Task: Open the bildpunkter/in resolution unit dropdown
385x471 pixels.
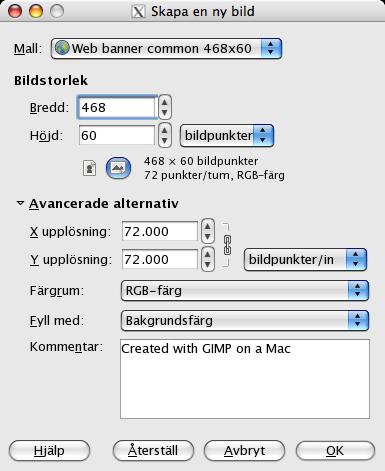Action: [x=305, y=259]
